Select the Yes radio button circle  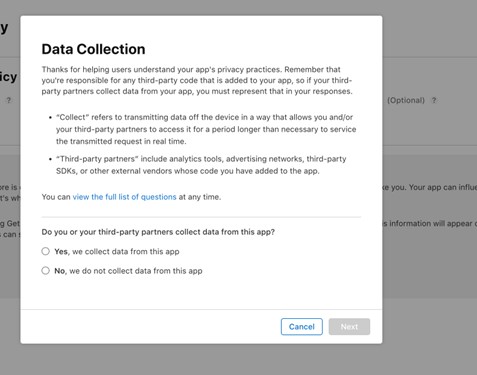tap(46, 251)
